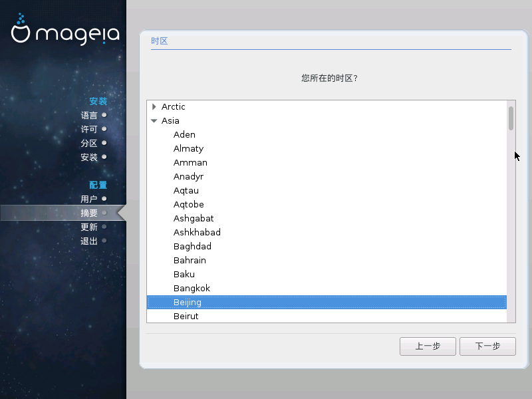532x399 pixels.
Task: Choose Almaty timezone
Action: click(188, 148)
